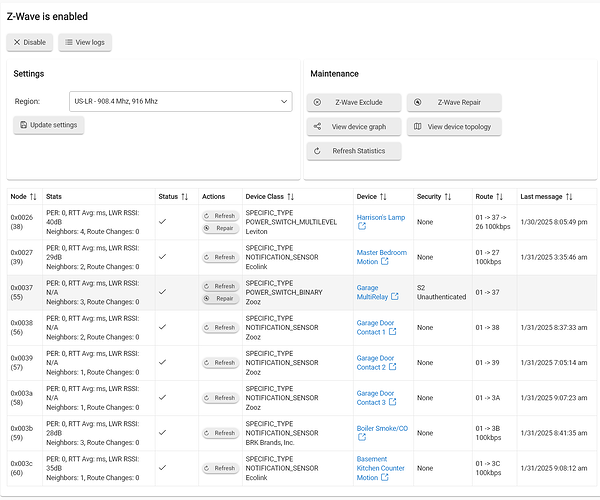This screenshot has height=500, width=600.
Task: Sort table by Node column arrows
Action: pyautogui.click(x=33, y=197)
